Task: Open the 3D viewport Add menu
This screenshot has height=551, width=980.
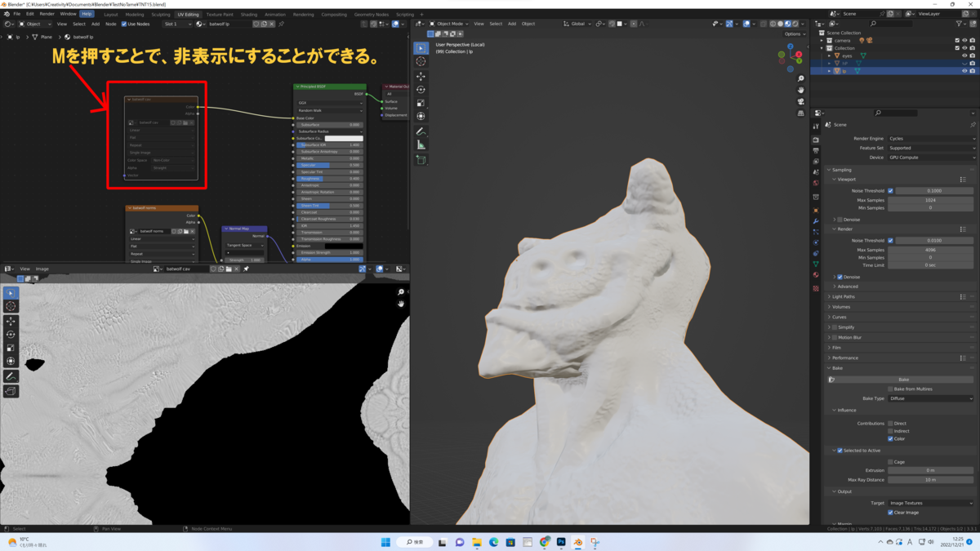Action: tap(512, 24)
